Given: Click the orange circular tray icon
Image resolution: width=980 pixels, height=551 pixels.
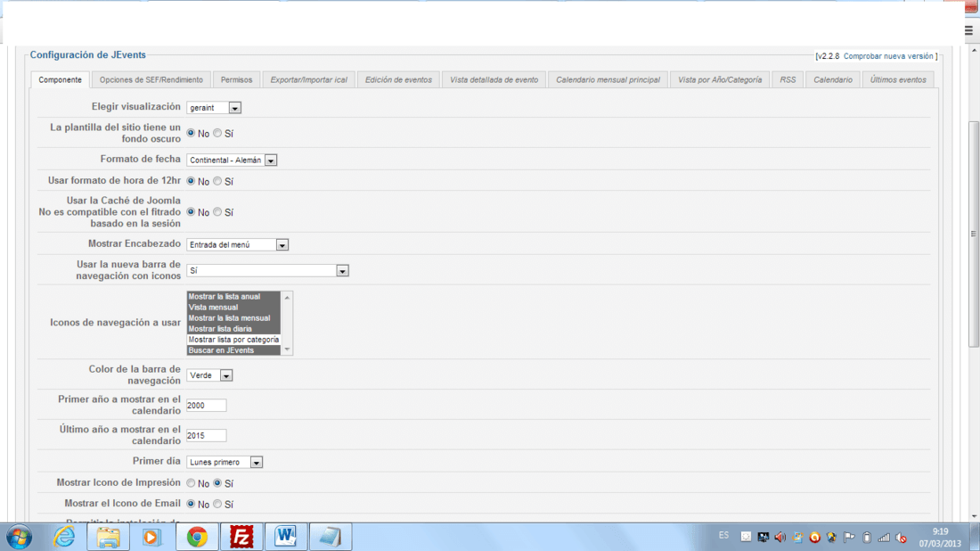Looking at the screenshot, I should point(814,537).
